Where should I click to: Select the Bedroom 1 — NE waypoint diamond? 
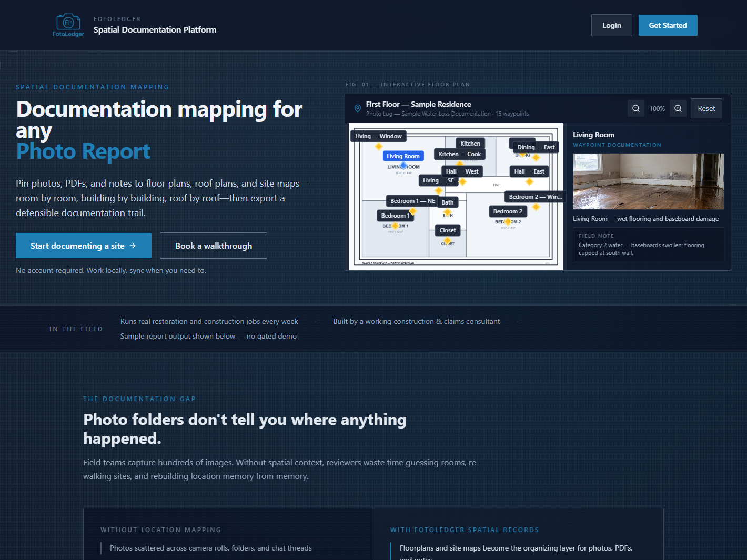(x=413, y=211)
